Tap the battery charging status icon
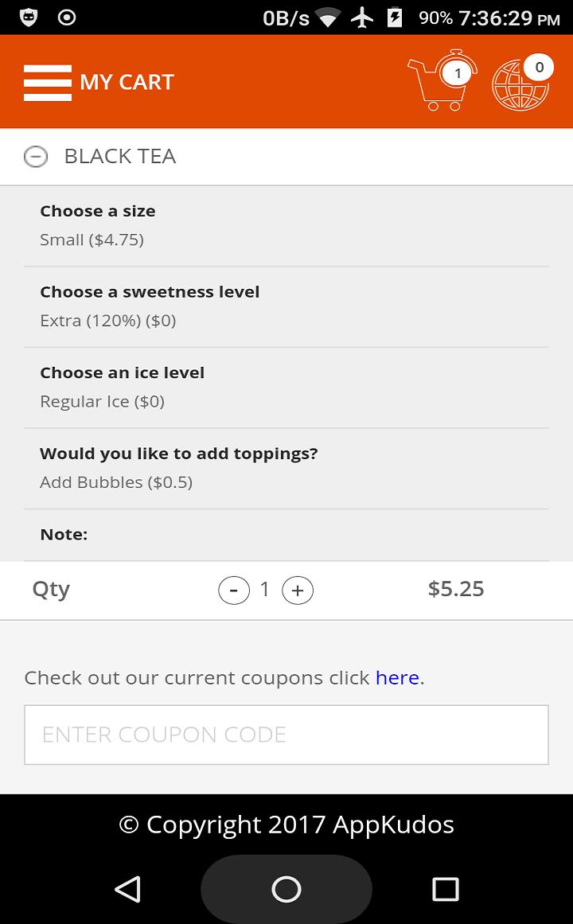Image resolution: width=573 pixels, height=924 pixels. [x=395, y=18]
